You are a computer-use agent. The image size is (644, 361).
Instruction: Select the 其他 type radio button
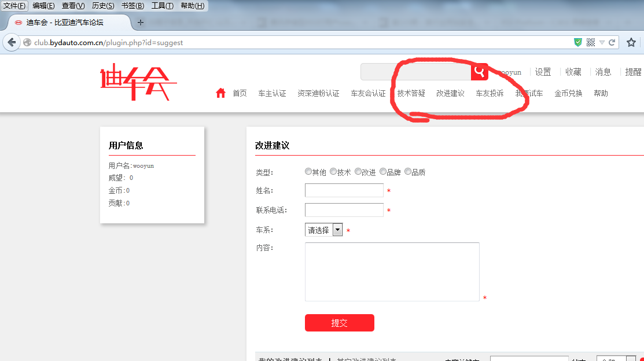[308, 171]
